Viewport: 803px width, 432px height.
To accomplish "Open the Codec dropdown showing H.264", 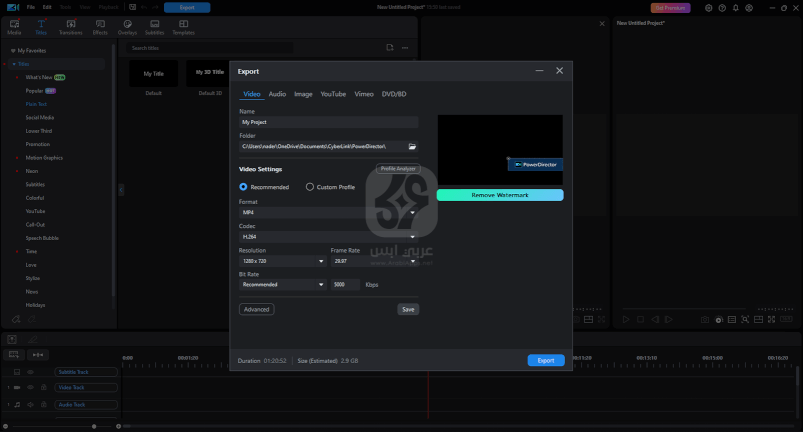I will [x=328, y=237].
